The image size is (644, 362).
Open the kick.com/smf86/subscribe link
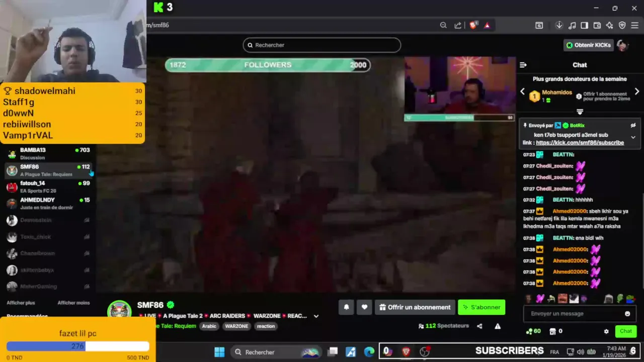point(580,143)
